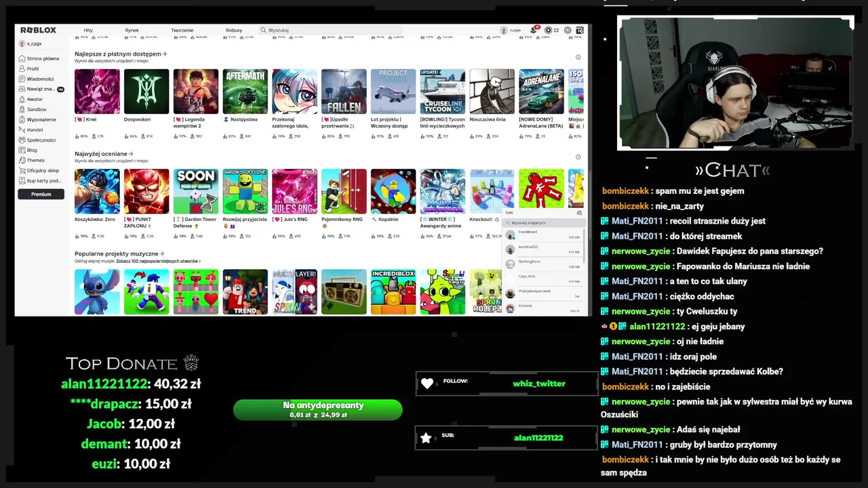The height and width of the screenshot is (488, 868).
Task: Open the Hity tab
Action: pyautogui.click(x=88, y=30)
